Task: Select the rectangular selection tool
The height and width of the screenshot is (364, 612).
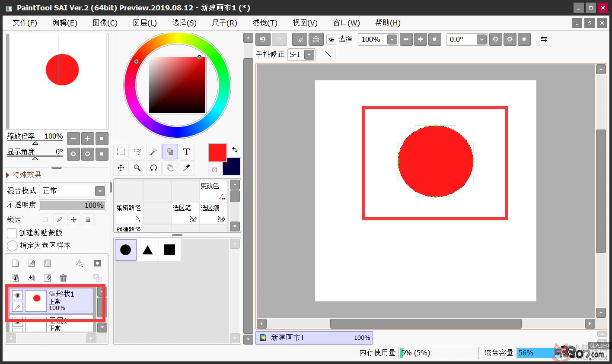Action: pos(121,152)
